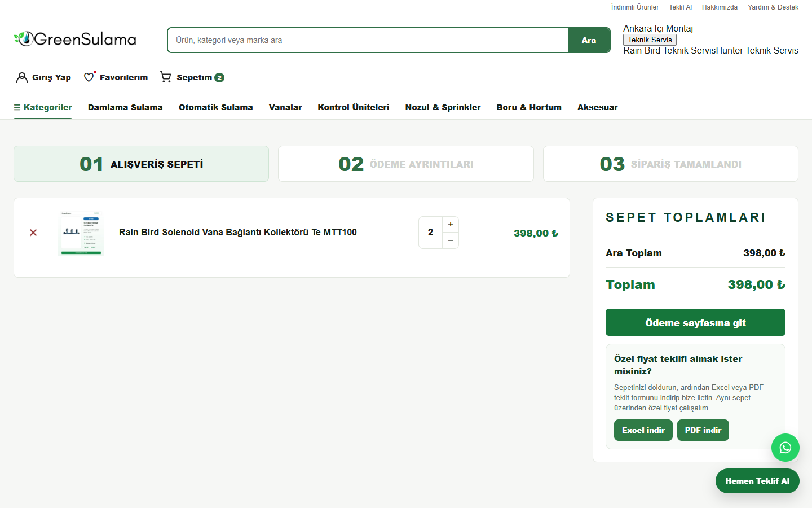Select Nozul & Sprinkler category

tap(443, 107)
